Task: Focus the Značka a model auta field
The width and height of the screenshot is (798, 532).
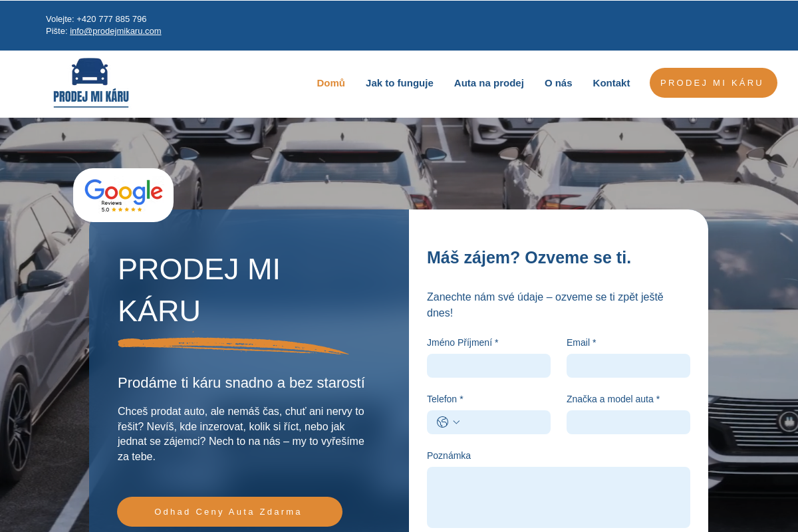Action: (x=628, y=422)
